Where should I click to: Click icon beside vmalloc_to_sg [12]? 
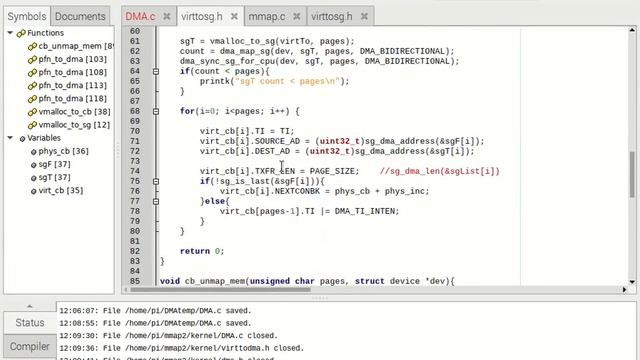(32, 125)
